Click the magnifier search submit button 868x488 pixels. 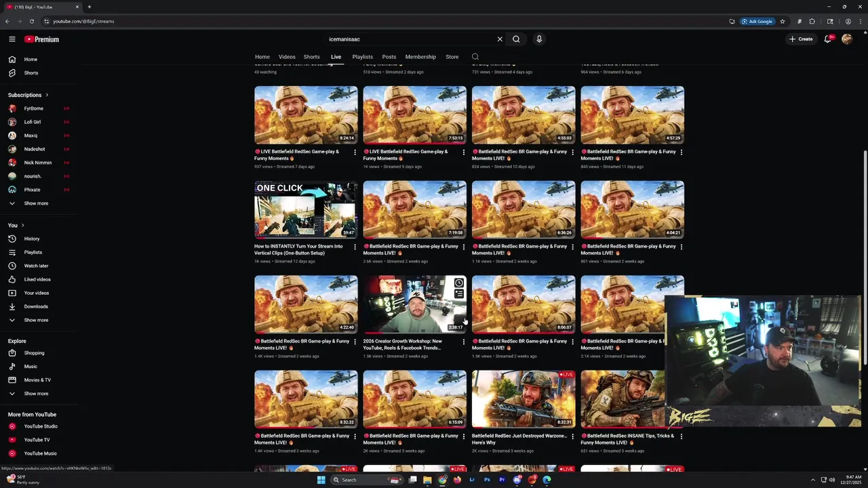(x=516, y=39)
